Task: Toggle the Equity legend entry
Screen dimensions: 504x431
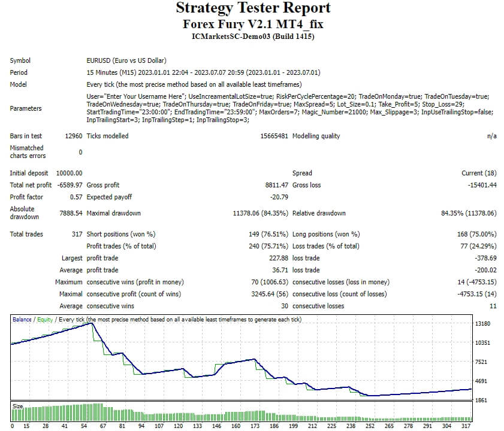Action: click(x=43, y=321)
